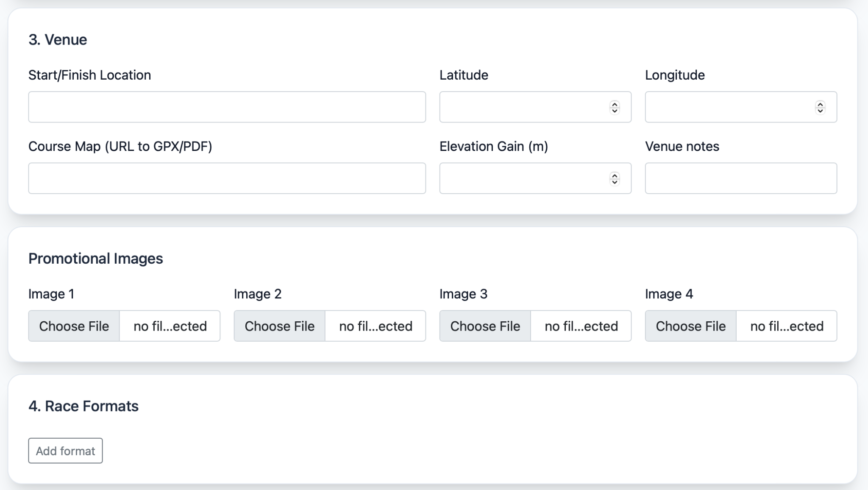Viewport: 868px width, 490px height.
Task: Choose a file for Image 2
Action: (x=280, y=326)
